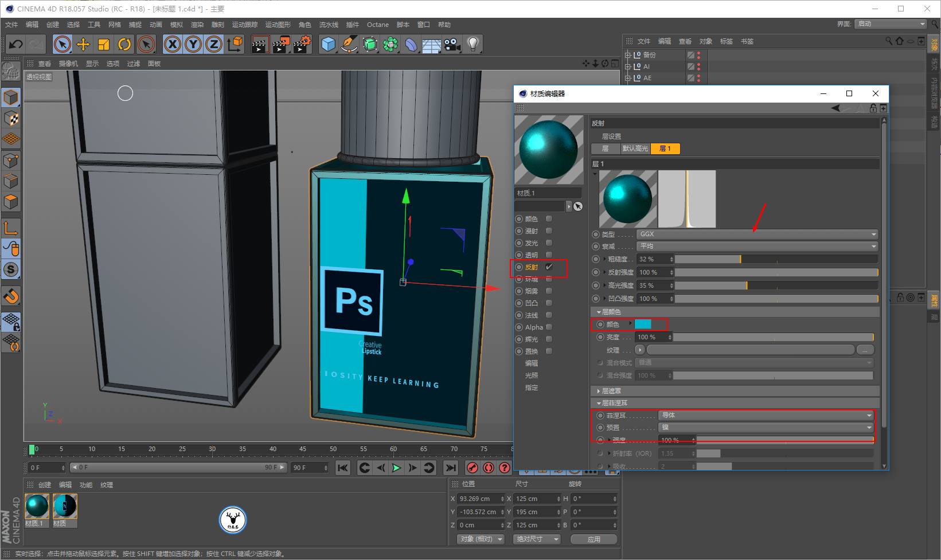Open the 渲染 menu
This screenshot has width=941, height=560.
pos(197,25)
